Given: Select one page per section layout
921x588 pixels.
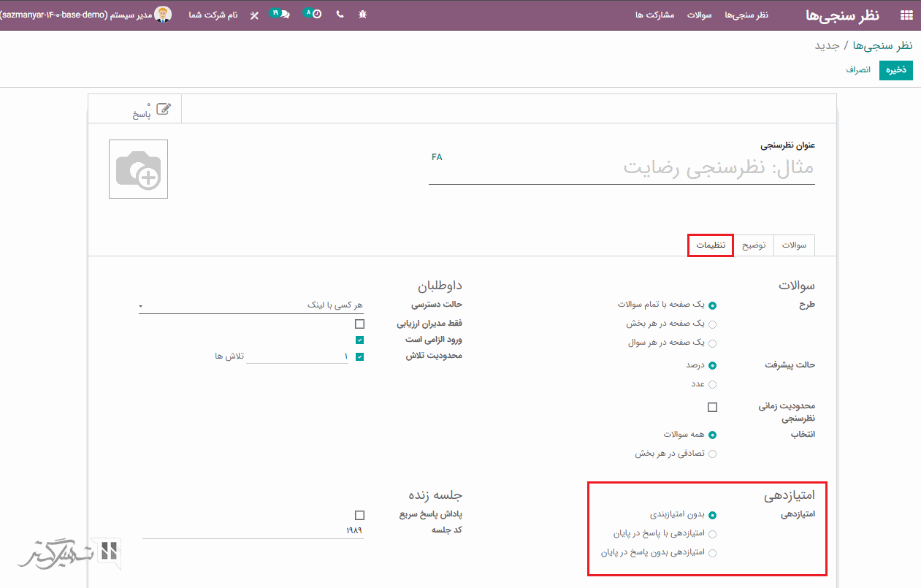Looking at the screenshot, I should (713, 324).
